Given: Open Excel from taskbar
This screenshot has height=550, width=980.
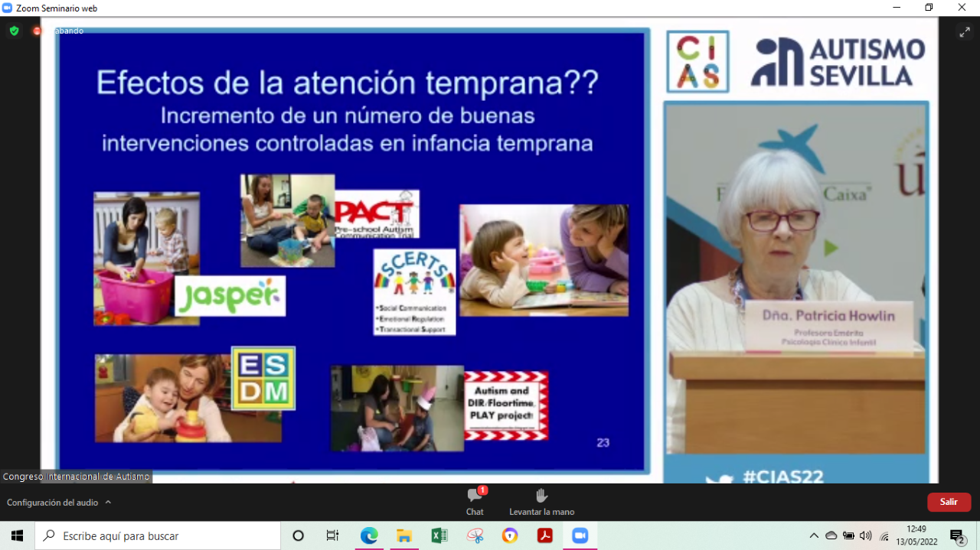Looking at the screenshot, I should (x=439, y=535).
